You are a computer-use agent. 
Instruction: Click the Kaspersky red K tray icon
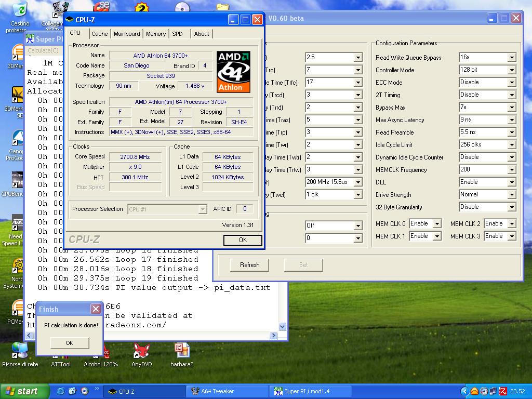point(503,391)
